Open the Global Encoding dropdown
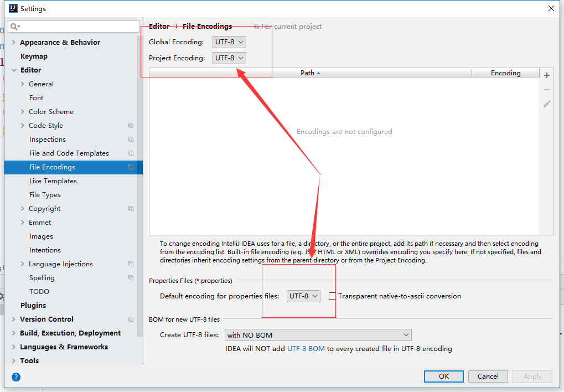This screenshot has width=564, height=392. click(229, 42)
